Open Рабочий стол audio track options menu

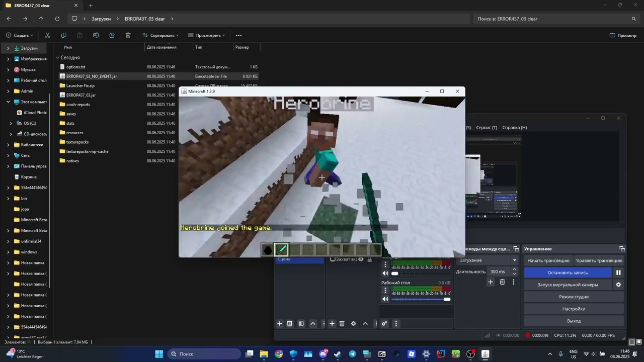tap(385, 290)
